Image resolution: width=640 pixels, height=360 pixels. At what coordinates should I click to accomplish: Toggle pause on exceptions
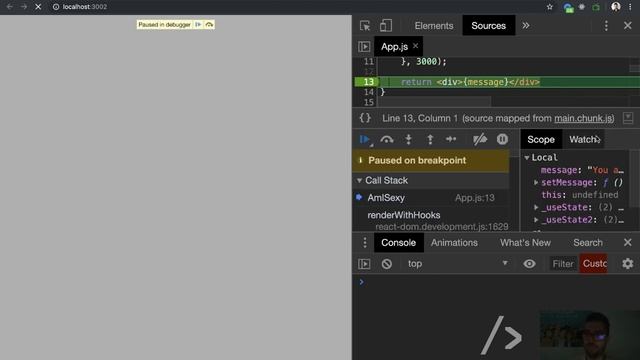pyautogui.click(x=502, y=140)
